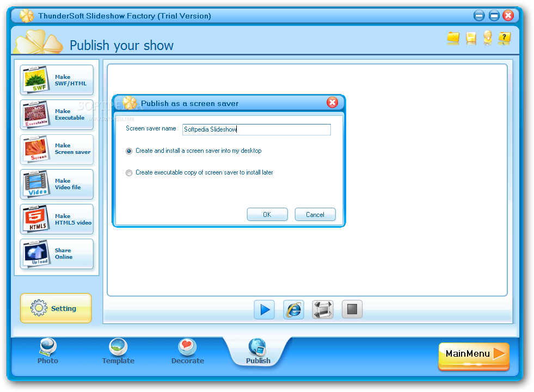Close the ThunderSoft Slideshow Factory window
The width and height of the screenshot is (534, 392).
tap(508, 16)
